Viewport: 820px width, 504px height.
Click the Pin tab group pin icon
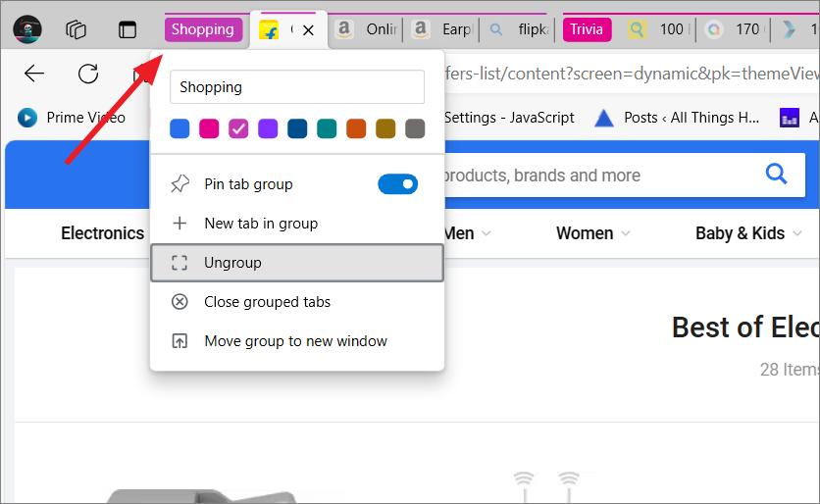tap(179, 184)
